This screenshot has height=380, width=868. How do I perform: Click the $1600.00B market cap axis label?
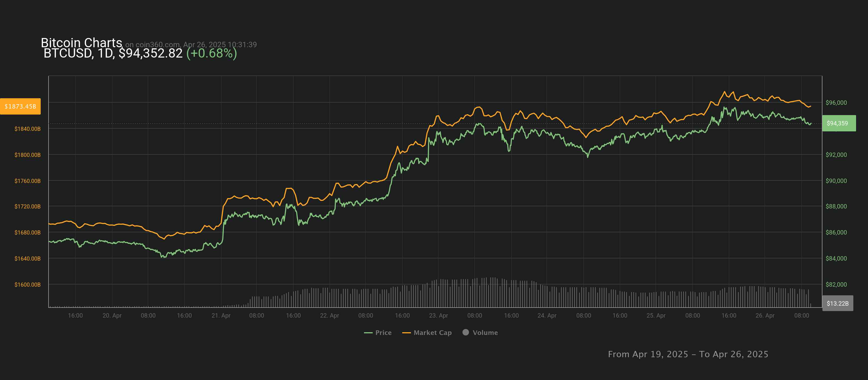(27, 284)
